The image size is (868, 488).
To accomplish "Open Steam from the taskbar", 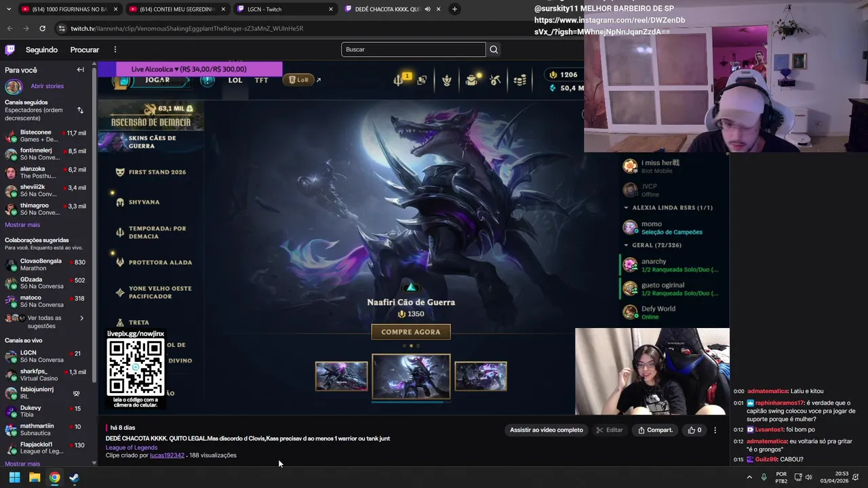I will point(74,477).
